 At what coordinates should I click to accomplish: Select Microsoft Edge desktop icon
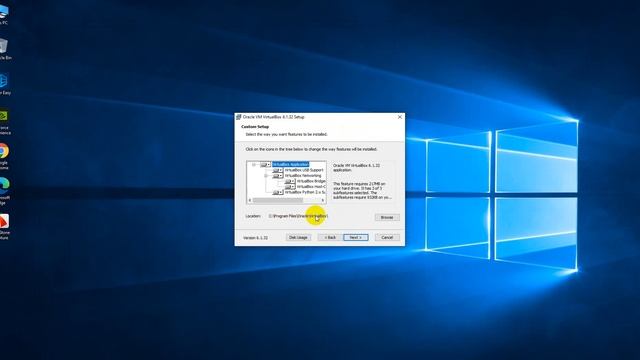coord(4,191)
